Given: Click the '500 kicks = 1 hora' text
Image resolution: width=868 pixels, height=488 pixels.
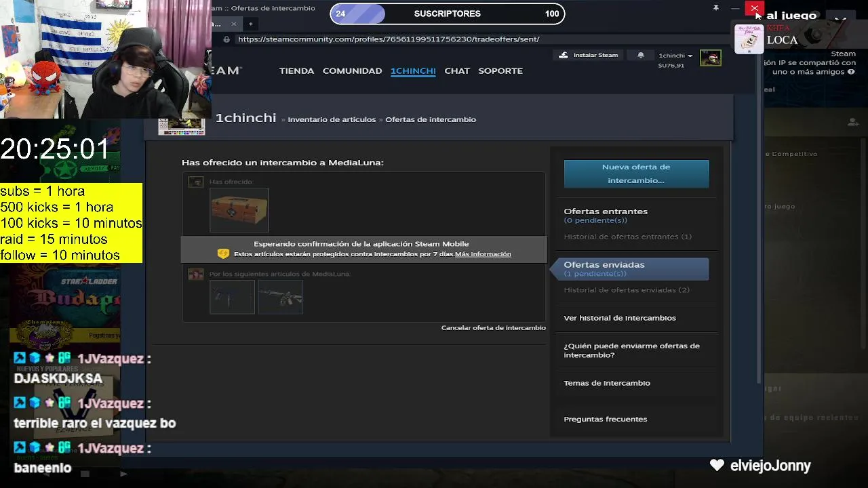Looking at the screenshot, I should coord(57,207).
